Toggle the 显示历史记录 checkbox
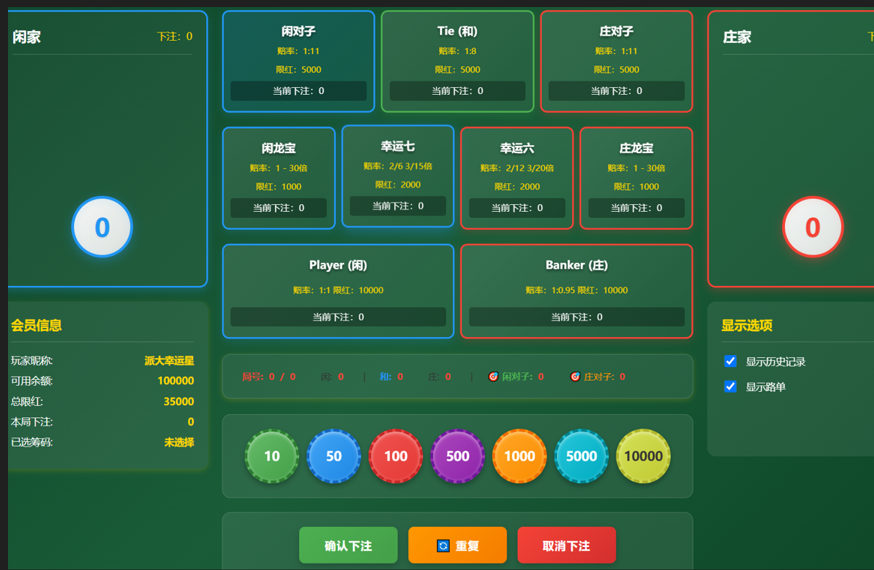874x570 pixels. [730, 361]
